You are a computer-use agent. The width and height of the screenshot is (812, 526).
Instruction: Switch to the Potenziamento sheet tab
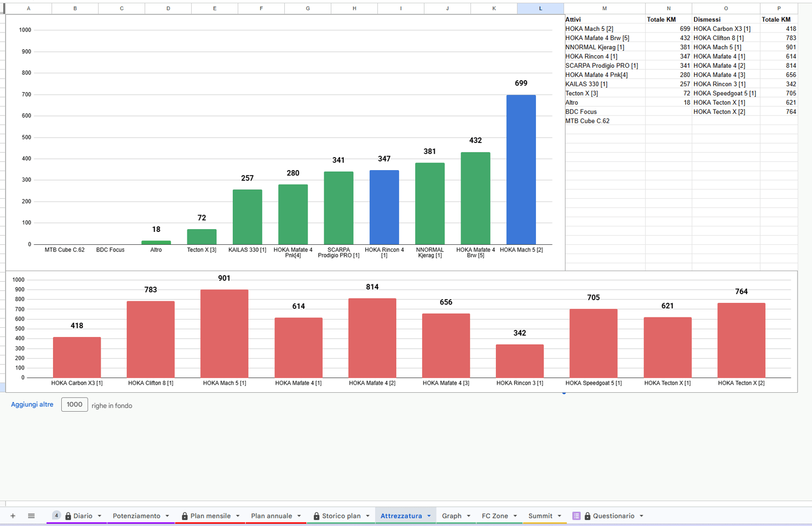point(136,516)
